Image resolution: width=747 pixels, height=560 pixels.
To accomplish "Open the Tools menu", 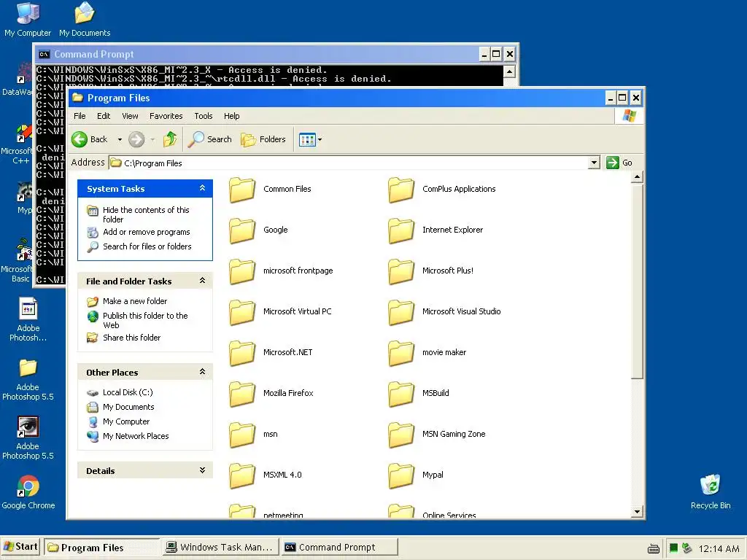I will pyautogui.click(x=204, y=116).
